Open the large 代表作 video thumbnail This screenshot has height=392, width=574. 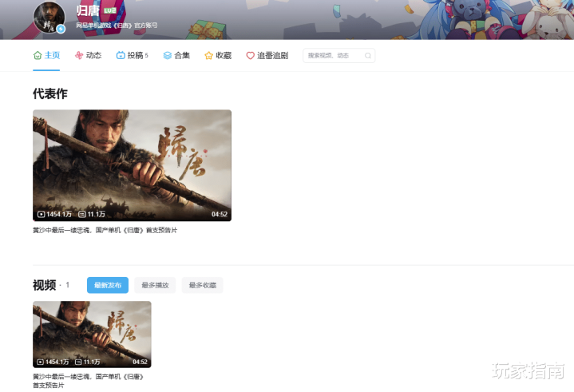pos(133,165)
